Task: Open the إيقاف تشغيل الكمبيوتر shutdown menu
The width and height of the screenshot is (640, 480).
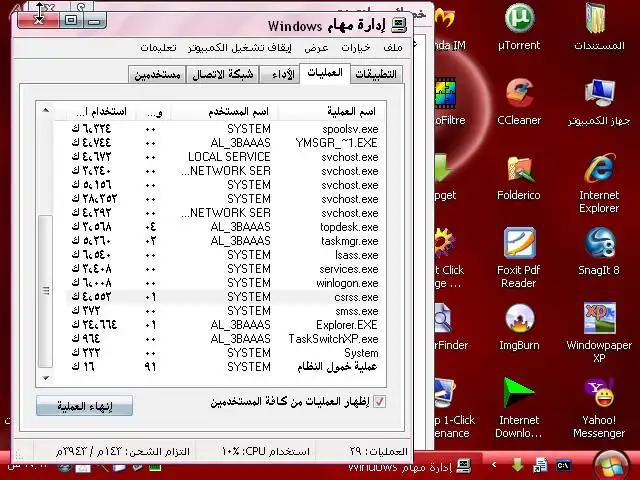Action: coord(240,48)
